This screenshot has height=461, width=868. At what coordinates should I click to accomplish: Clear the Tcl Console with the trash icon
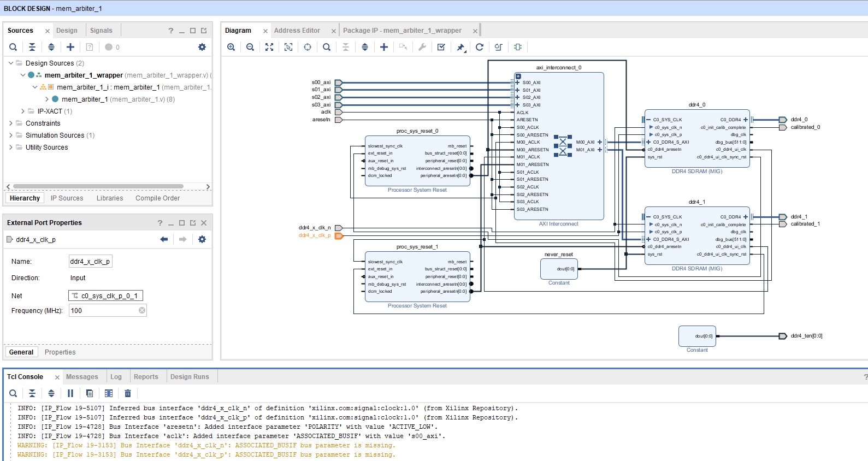[x=128, y=393]
